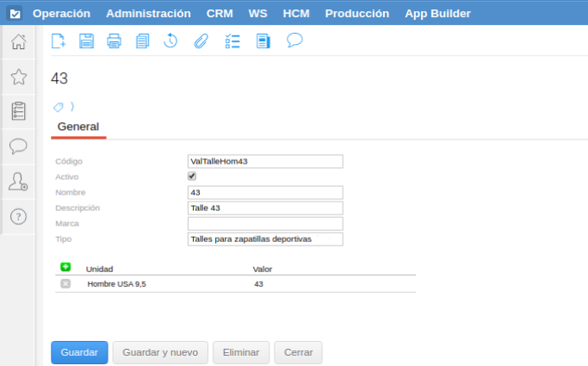The image size is (588, 366).
Task: Click the help question mark icon
Action: [x=18, y=216]
